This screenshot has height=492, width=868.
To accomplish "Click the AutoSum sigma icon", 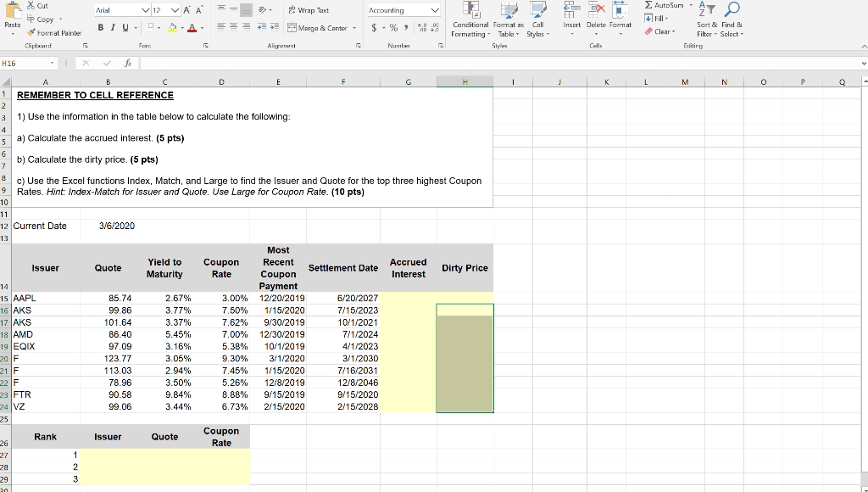I will click(x=649, y=5).
